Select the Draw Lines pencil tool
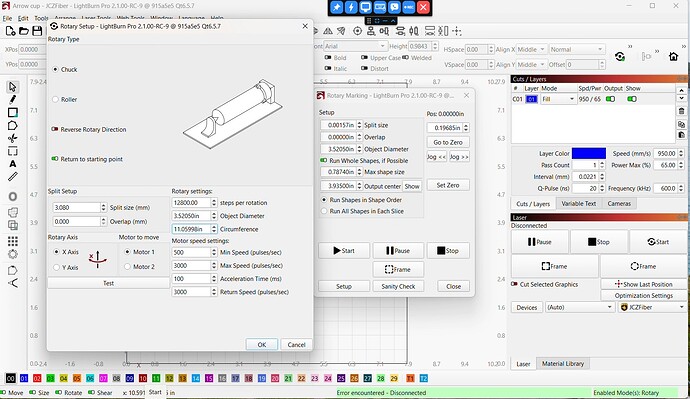 pos(12,99)
